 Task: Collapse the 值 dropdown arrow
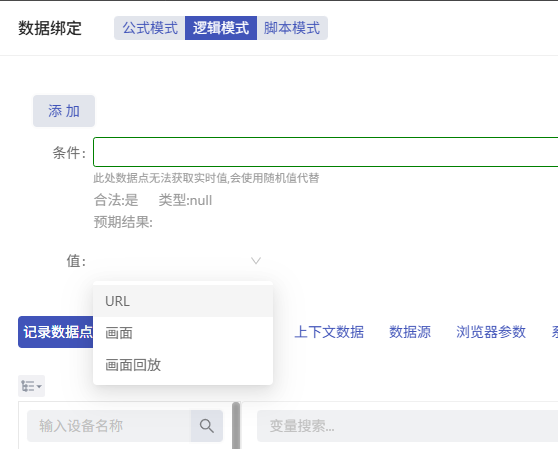pos(256,261)
